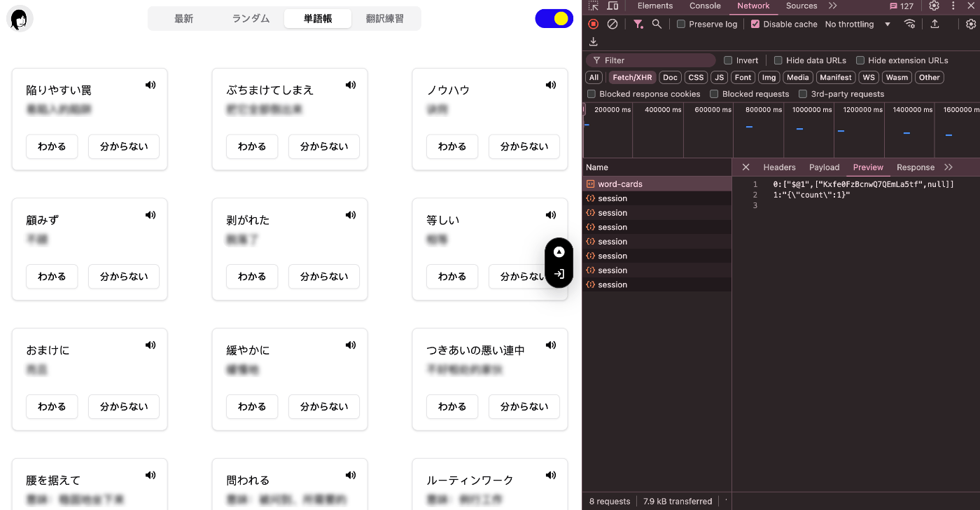Play audio for つきあいの悪い連中 card
This screenshot has width=980, height=510.
point(551,345)
